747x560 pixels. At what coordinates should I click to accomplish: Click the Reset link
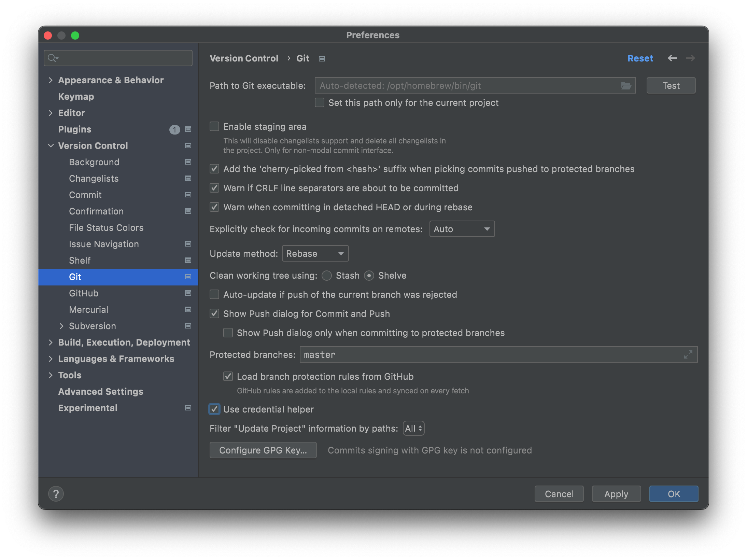(x=640, y=58)
